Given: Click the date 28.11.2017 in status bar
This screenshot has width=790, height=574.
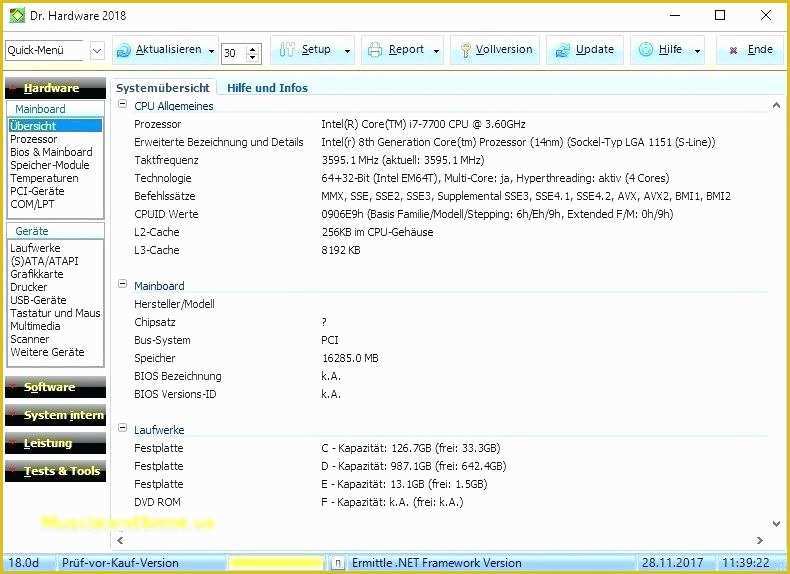Looking at the screenshot, I should 672,563.
